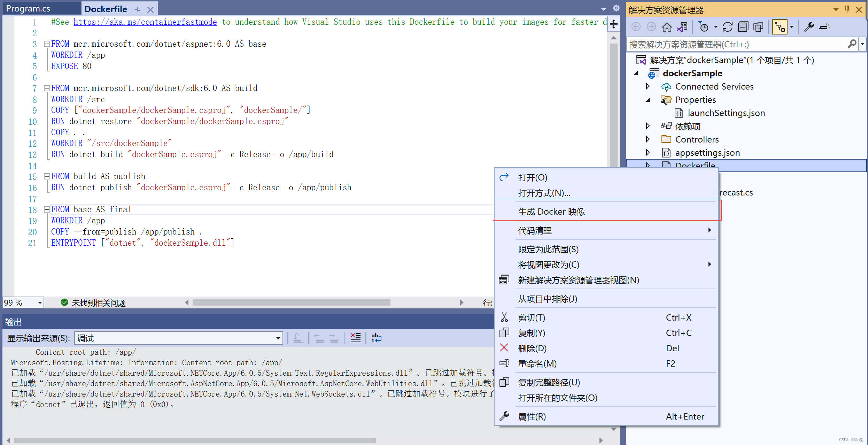This screenshot has width=868, height=445.
Task: Toggle the track active item view button
Action: coord(780,27)
